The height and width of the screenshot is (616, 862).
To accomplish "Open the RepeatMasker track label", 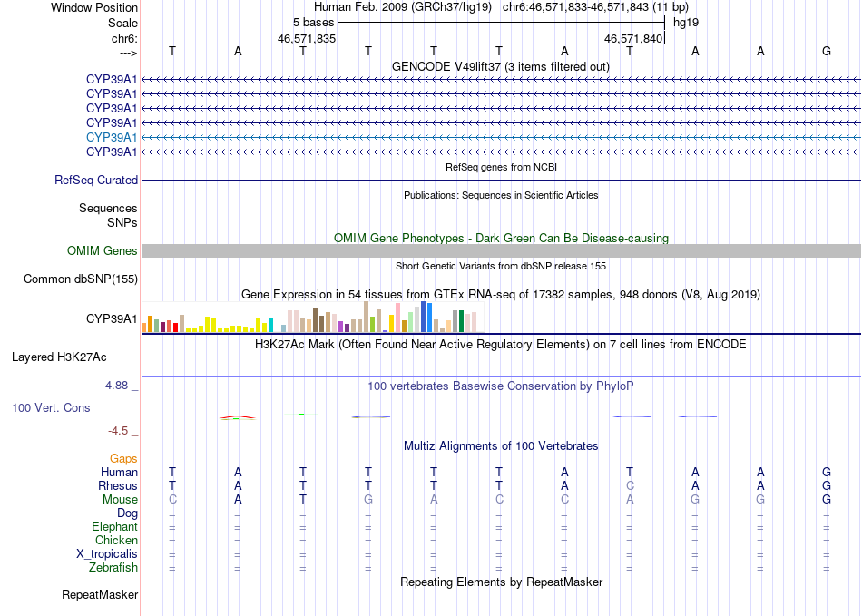I will click(100, 594).
